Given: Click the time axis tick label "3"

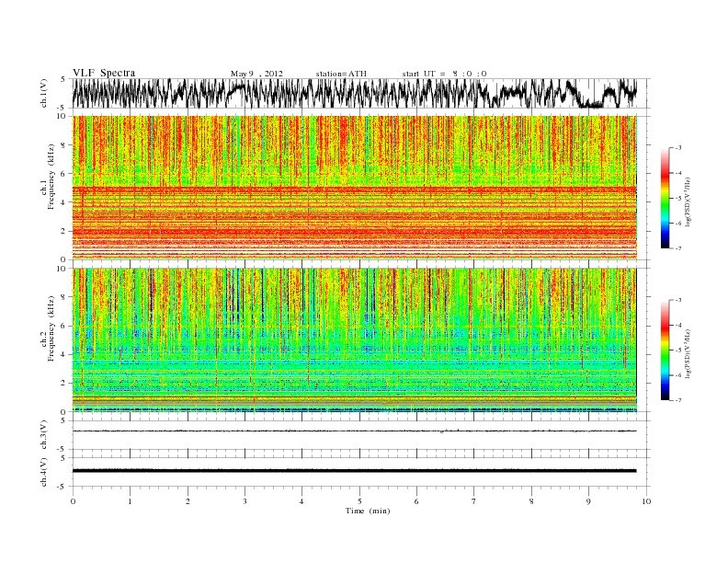Looking at the screenshot, I should 245,501.
